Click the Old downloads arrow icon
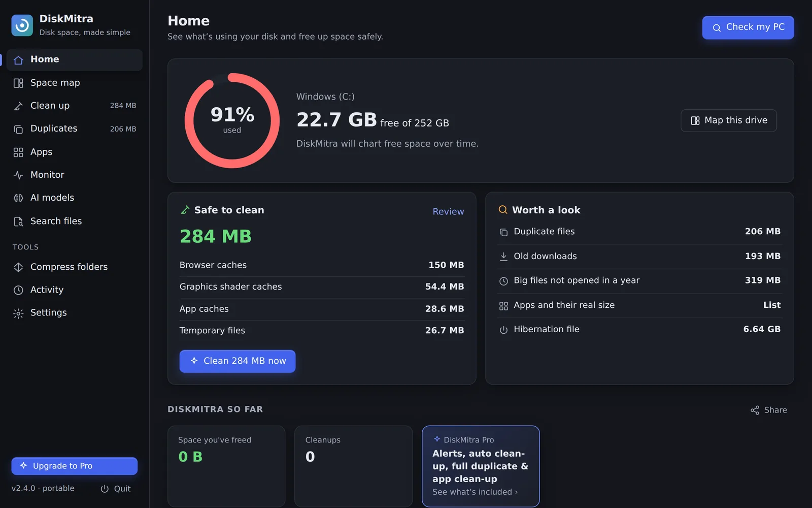This screenshot has height=508, width=812. point(503,257)
